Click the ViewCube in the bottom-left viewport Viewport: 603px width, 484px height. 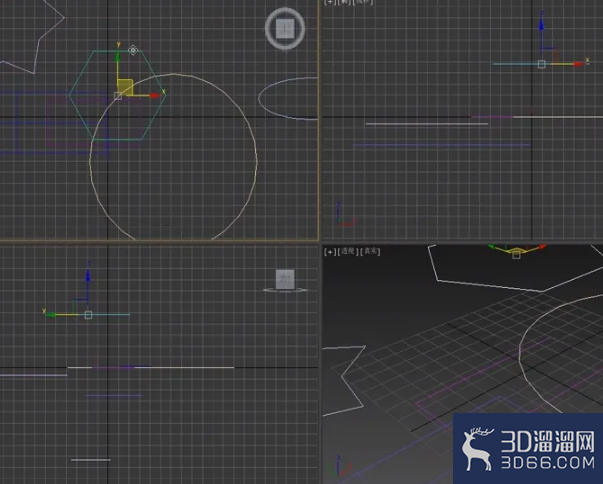pos(285,280)
